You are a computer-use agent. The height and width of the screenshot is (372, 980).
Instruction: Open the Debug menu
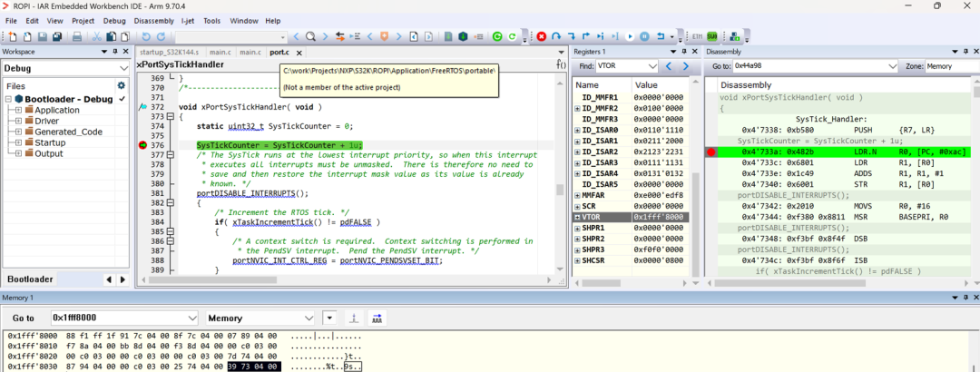[x=114, y=21]
